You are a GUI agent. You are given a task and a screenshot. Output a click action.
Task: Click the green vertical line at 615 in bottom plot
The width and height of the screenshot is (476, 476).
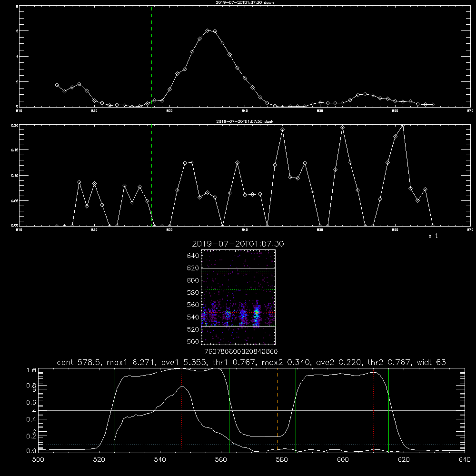coord(388,410)
